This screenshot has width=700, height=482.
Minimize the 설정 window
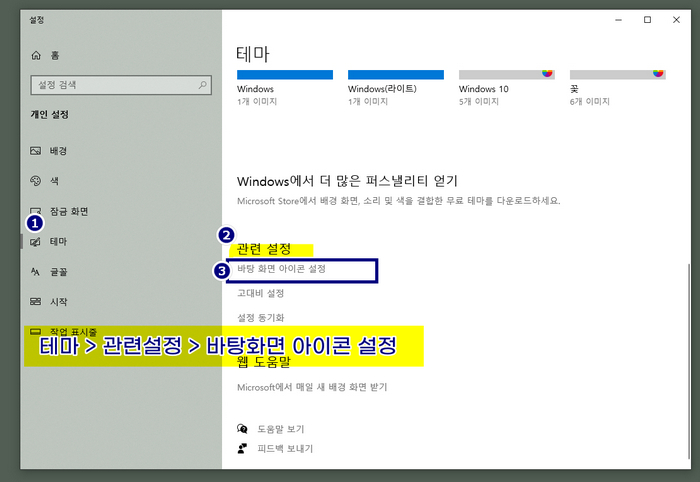pyautogui.click(x=618, y=20)
